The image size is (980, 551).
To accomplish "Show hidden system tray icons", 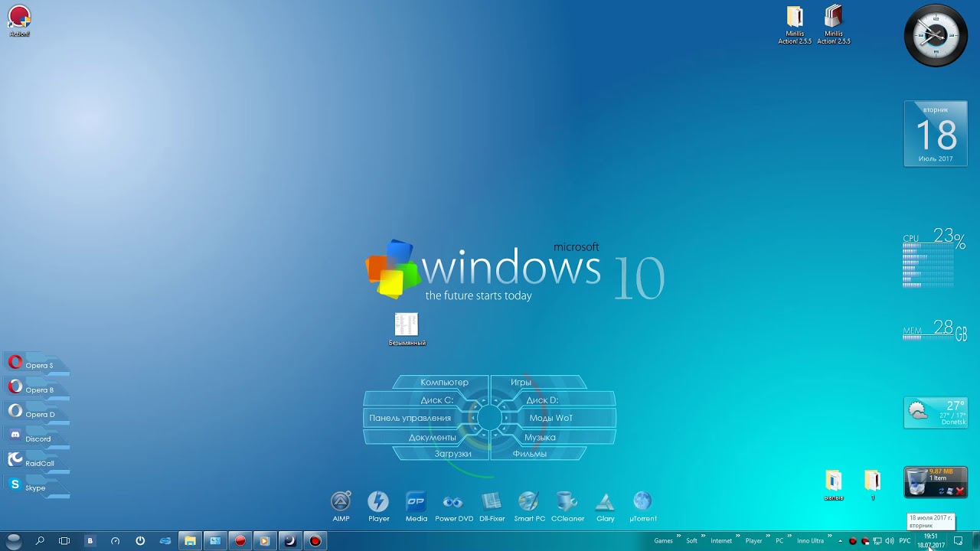I will [x=840, y=541].
